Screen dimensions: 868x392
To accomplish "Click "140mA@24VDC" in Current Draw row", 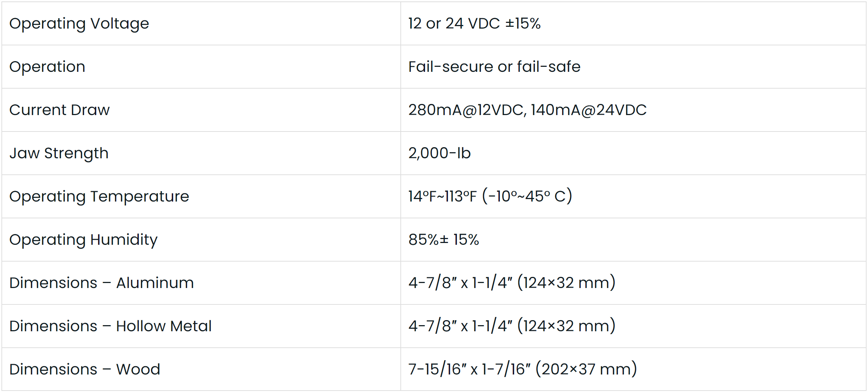I will coord(589,110).
